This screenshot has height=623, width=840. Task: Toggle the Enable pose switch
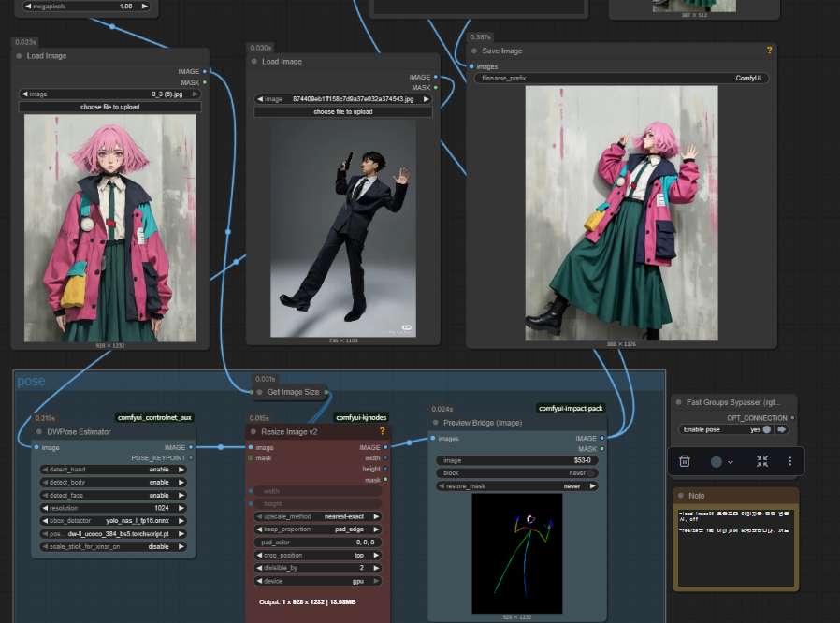click(x=767, y=429)
